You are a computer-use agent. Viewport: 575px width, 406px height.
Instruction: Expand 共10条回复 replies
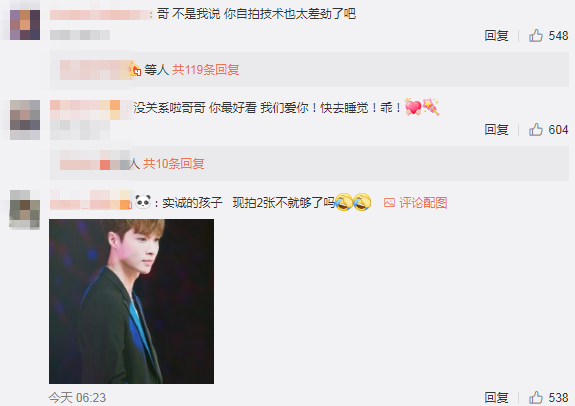pos(173,164)
